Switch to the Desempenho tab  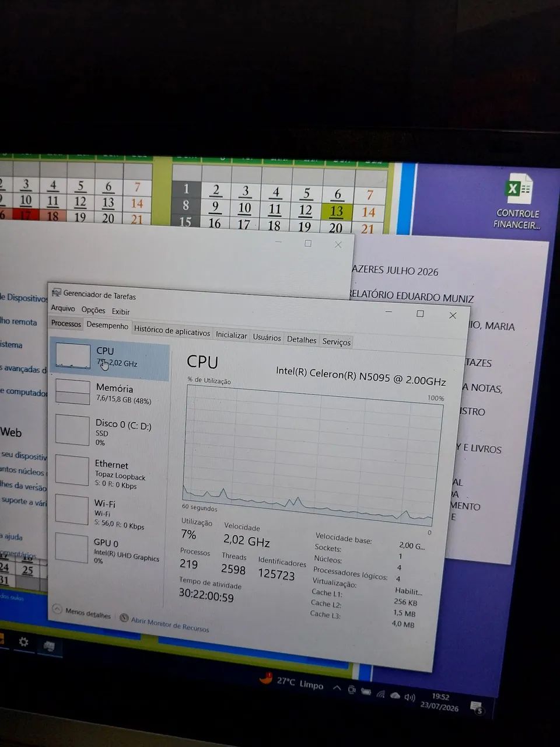pos(107,326)
